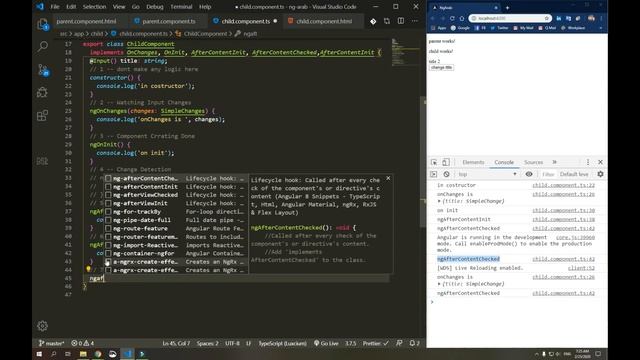Viewport: 640px width, 360px height.
Task: Open the client:52 source link
Action: (581, 268)
